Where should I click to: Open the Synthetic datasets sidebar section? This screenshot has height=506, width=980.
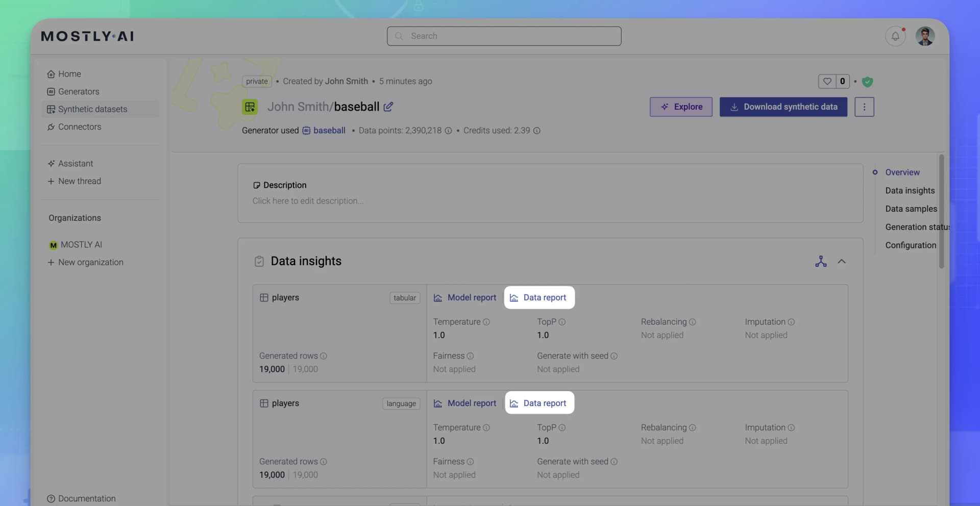pos(92,109)
